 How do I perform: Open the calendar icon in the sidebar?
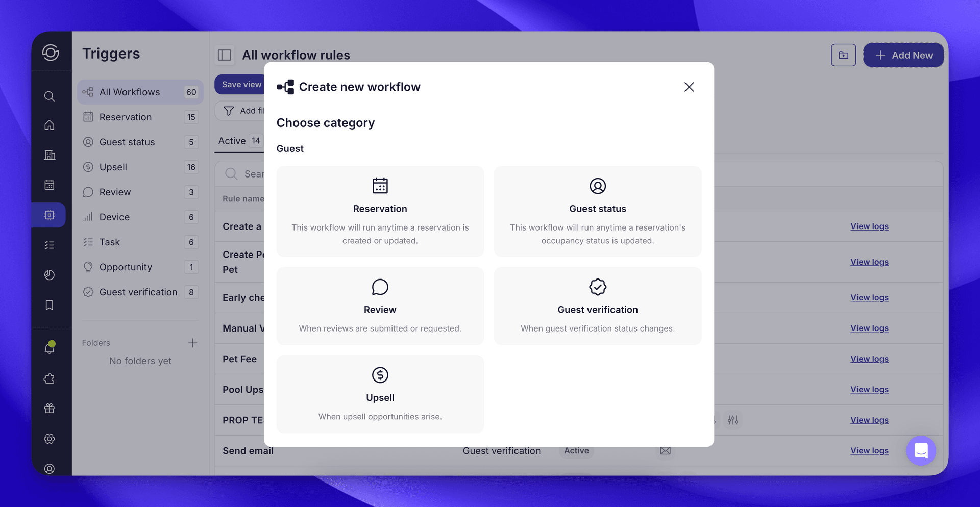(x=50, y=185)
